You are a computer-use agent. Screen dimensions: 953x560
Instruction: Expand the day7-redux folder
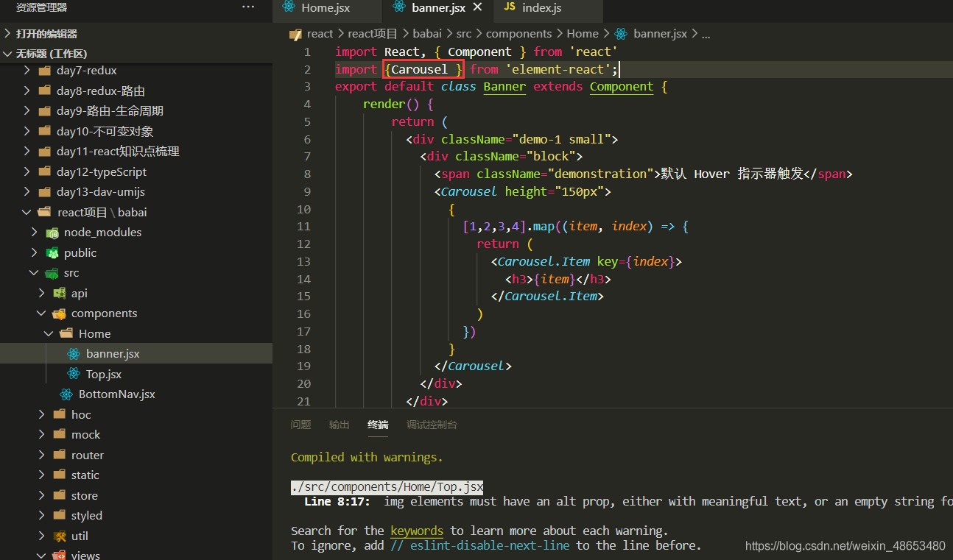coord(27,71)
